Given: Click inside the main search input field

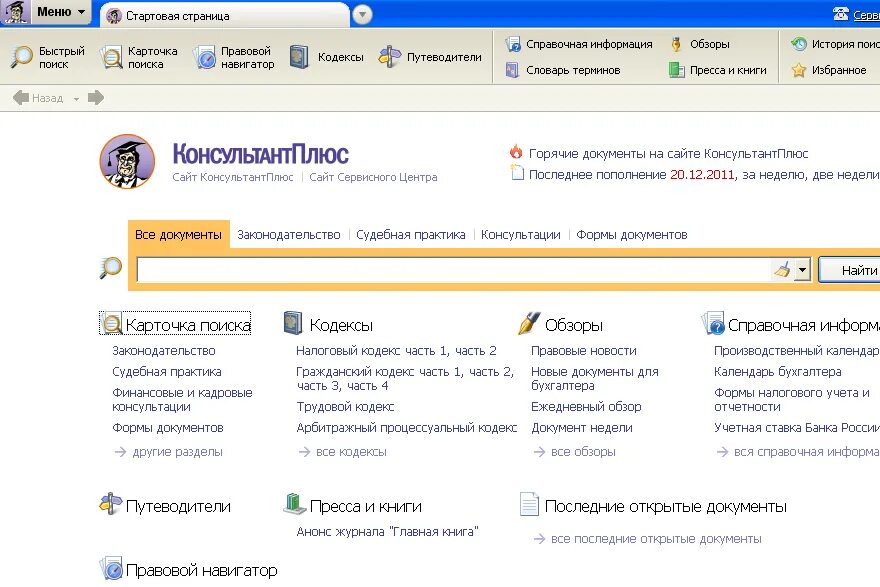Looking at the screenshot, I should (x=455, y=270).
